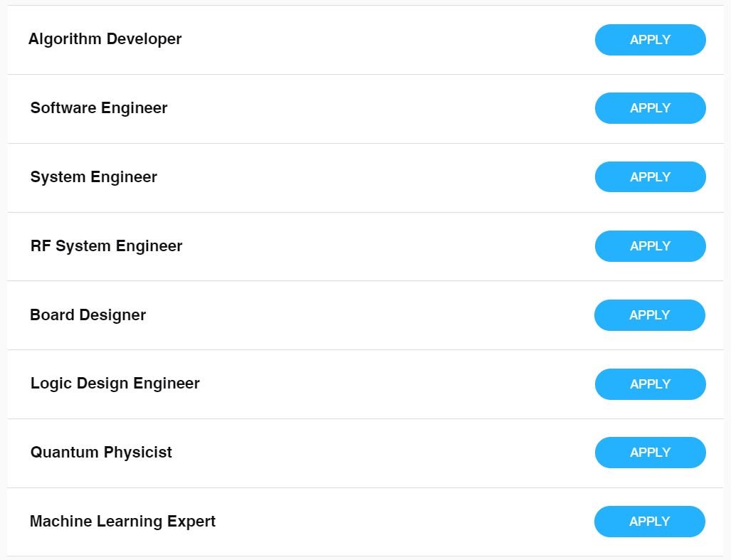Viewport: 731px width, 560px height.
Task: Click blank area of Machine Learning Expert row
Action: [x=399, y=522]
